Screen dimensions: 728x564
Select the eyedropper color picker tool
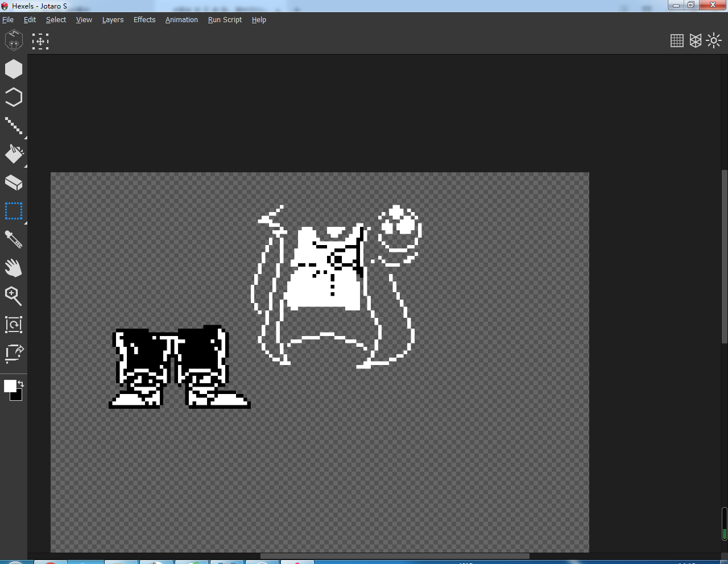pyautogui.click(x=14, y=239)
